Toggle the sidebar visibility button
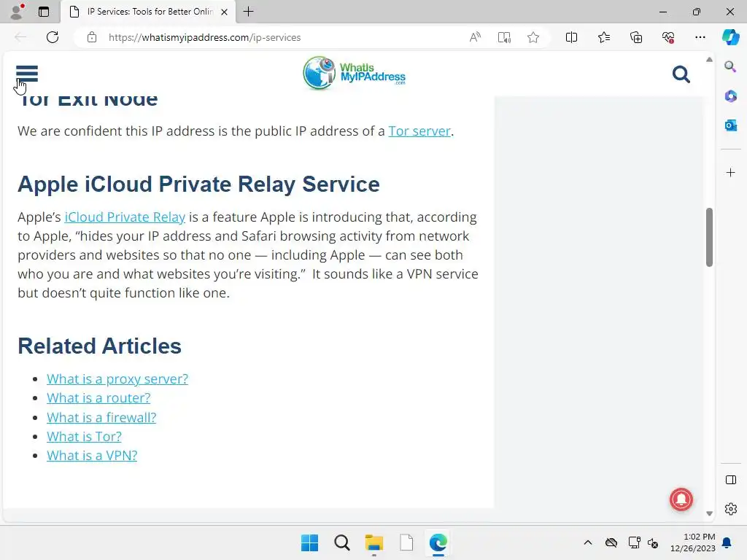 tap(730, 480)
